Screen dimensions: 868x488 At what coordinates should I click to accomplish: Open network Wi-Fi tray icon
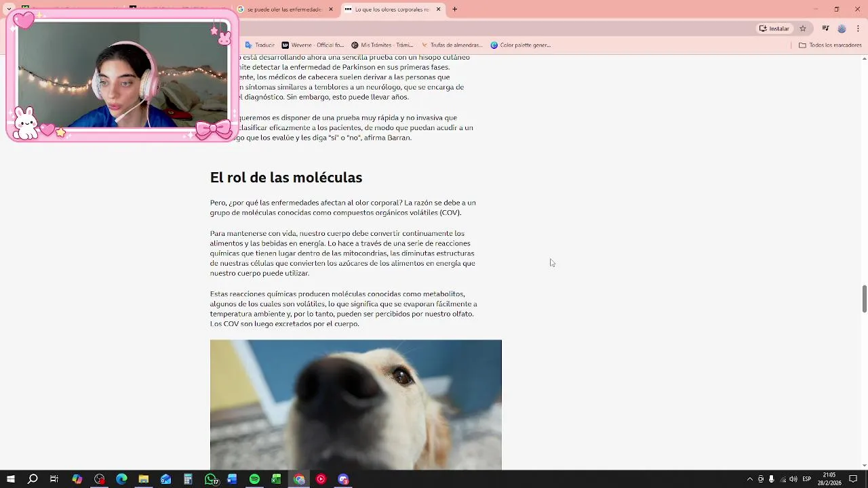[x=783, y=479]
